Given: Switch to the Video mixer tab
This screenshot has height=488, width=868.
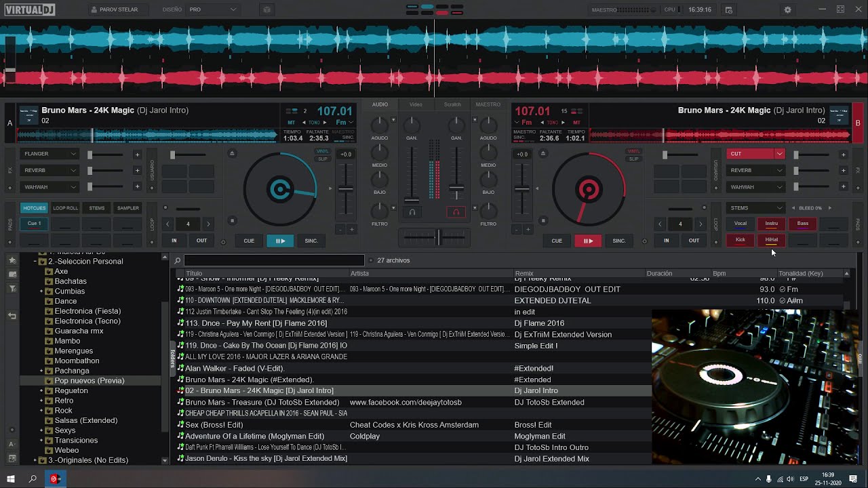Looking at the screenshot, I should coord(416,104).
